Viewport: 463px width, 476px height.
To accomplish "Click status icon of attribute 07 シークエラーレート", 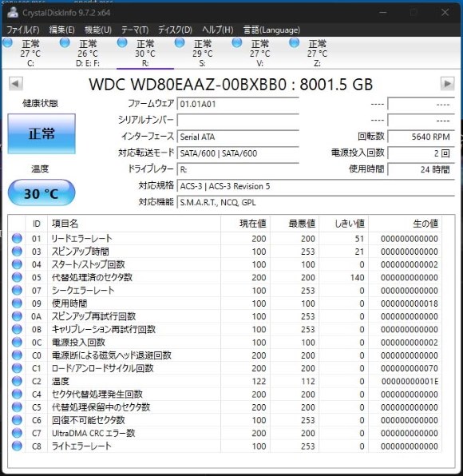I will (x=17, y=290).
